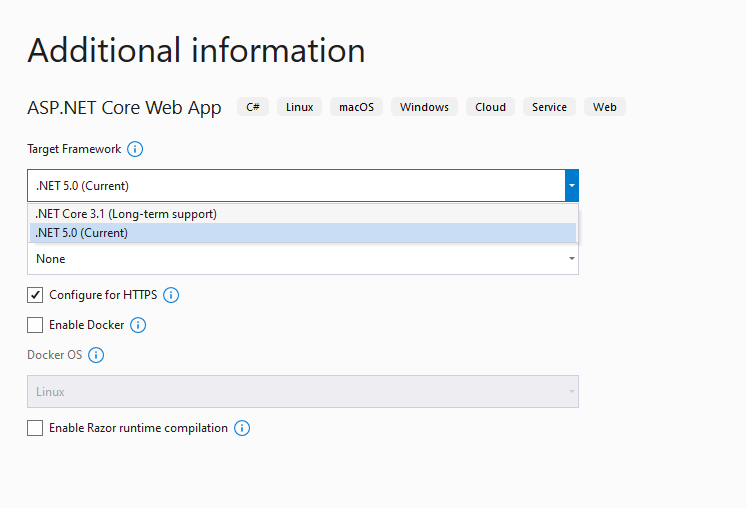
Task: Click info icon next to Configure for HTTPS
Action: coord(171,295)
